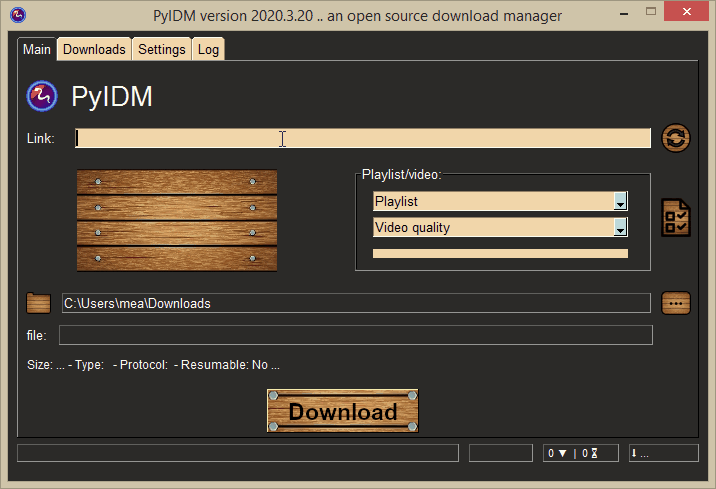Click the PyIDM logo image
This screenshot has height=489, width=716.
tap(42, 96)
